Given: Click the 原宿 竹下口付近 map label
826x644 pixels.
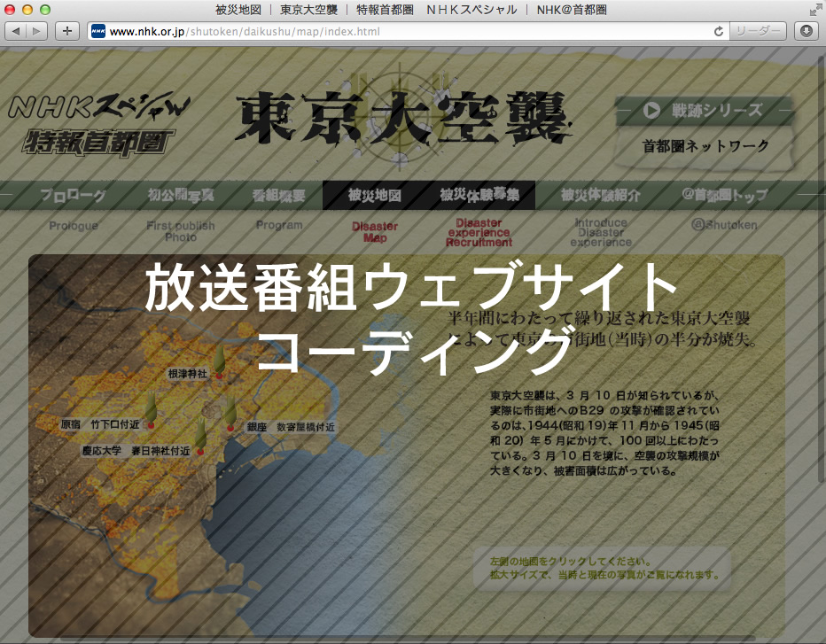Looking at the screenshot, I should [x=101, y=424].
